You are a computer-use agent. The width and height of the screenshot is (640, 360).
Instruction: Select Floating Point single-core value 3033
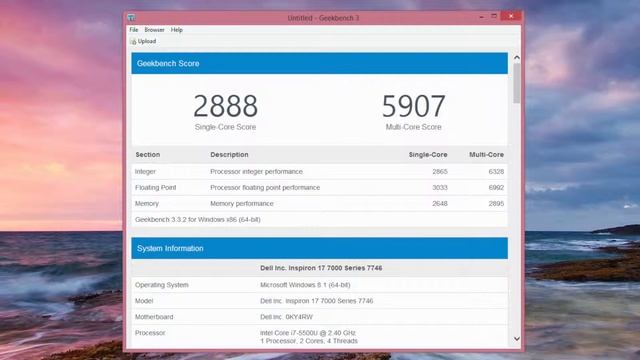(x=440, y=187)
